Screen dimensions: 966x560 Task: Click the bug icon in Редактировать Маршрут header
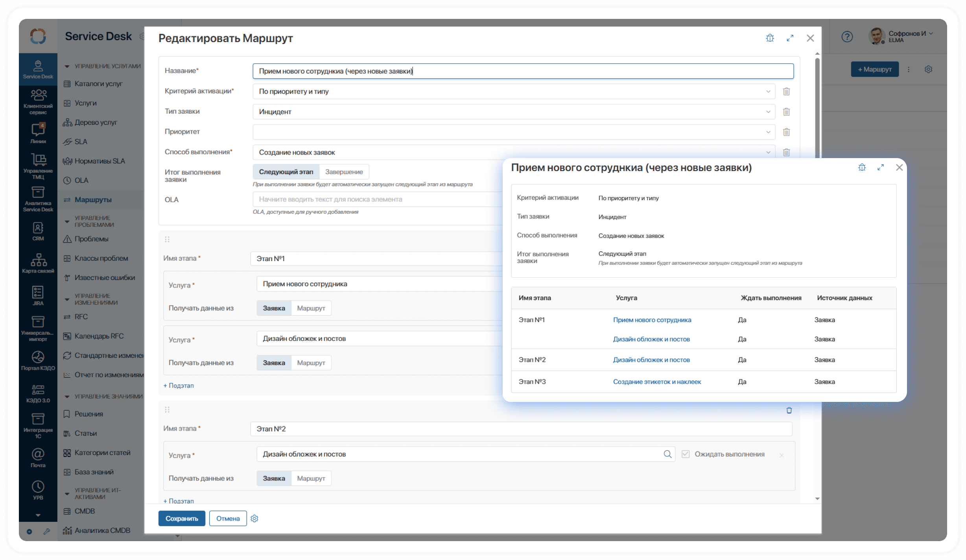[770, 38]
